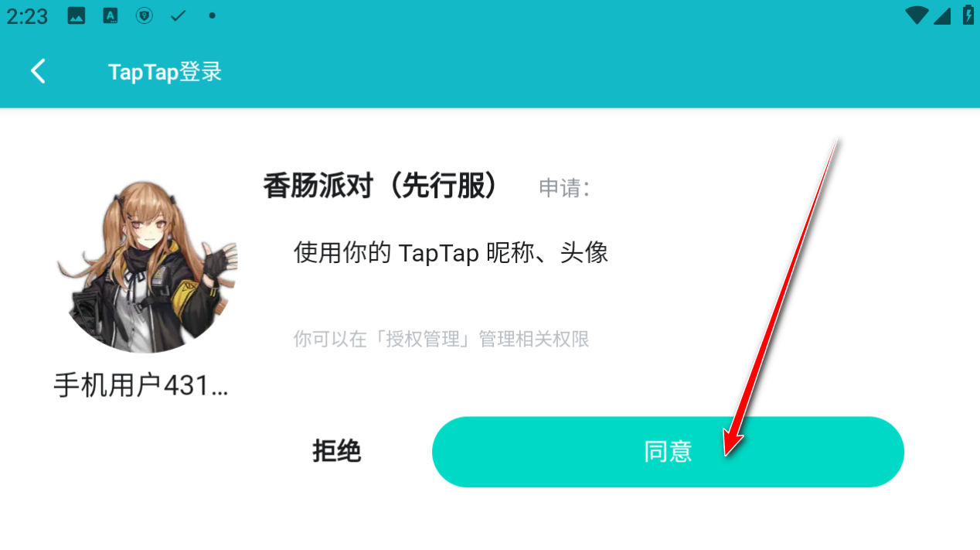This screenshot has height=550, width=980.
Task: Tap the checkmark notification icon
Action: pos(179,15)
